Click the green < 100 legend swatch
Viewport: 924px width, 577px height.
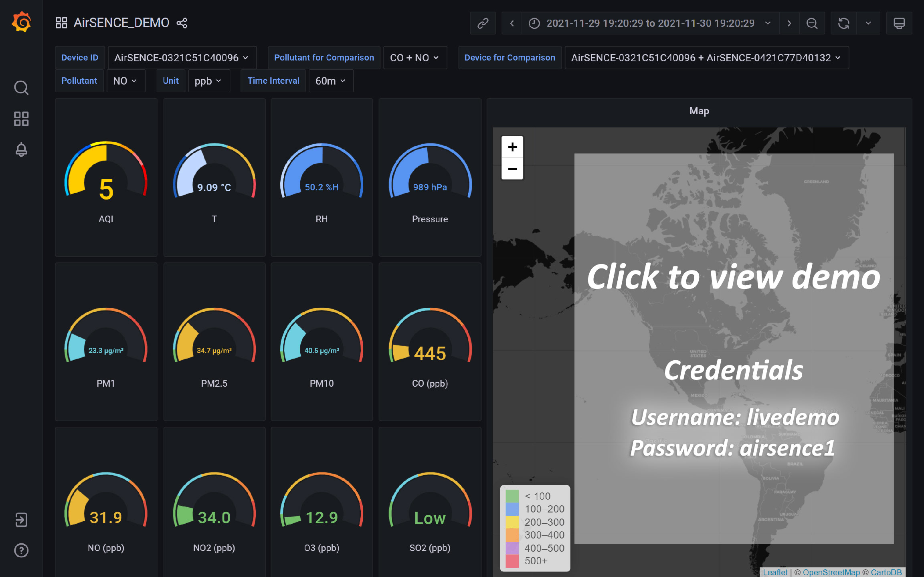pyautogui.click(x=512, y=496)
